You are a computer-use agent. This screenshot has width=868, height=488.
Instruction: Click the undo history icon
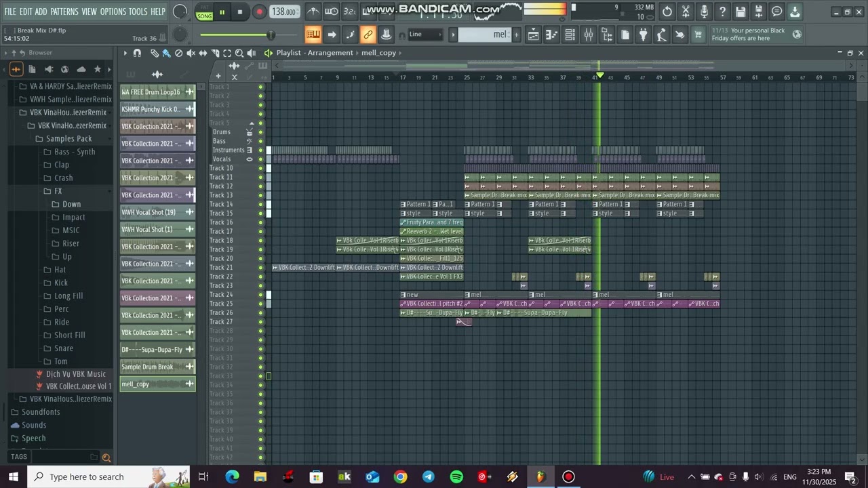tap(667, 12)
